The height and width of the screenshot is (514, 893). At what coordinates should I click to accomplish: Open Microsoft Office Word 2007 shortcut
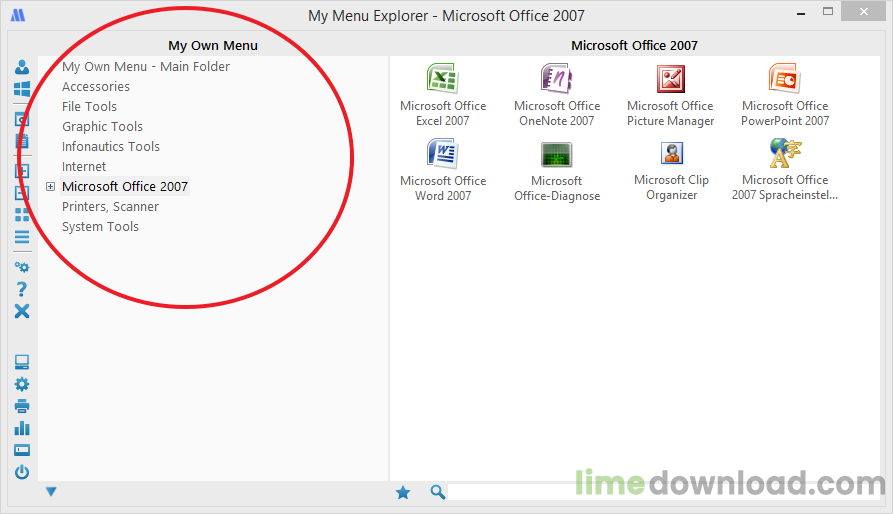(x=443, y=170)
